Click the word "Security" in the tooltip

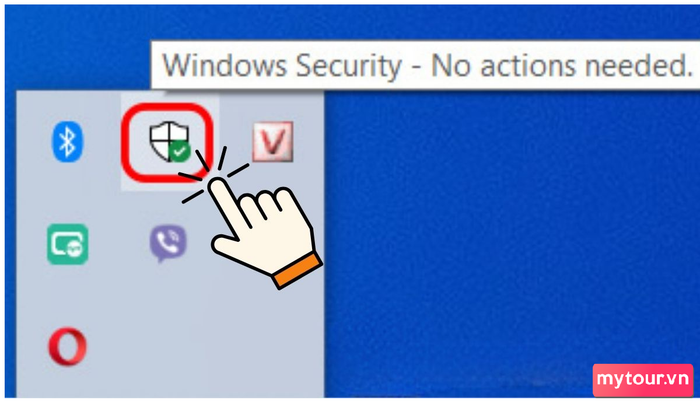click(x=349, y=67)
